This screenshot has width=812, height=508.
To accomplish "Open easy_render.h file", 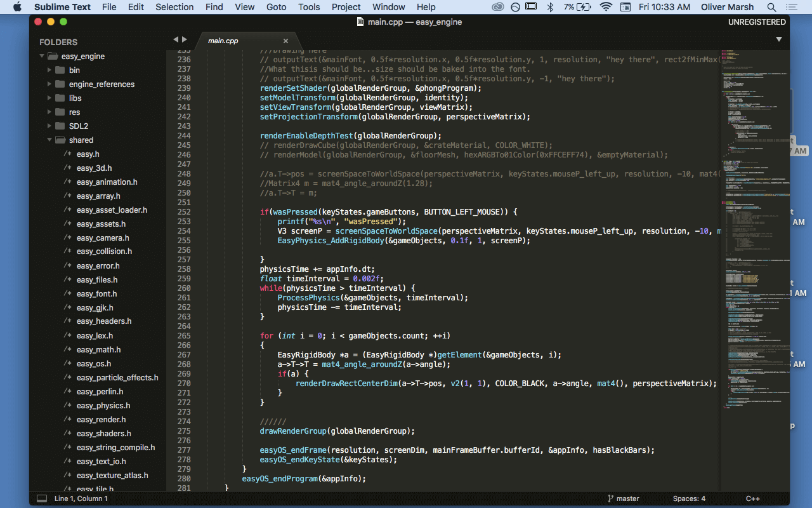I will pyautogui.click(x=101, y=419).
